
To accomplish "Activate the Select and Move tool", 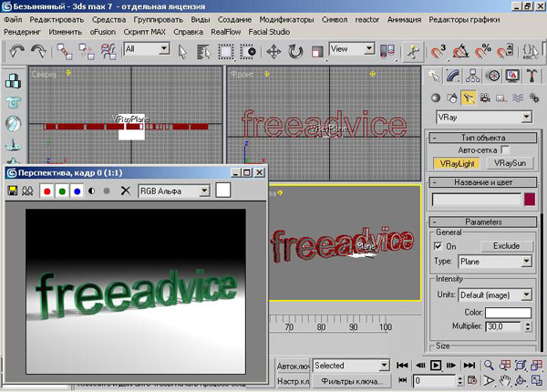I will pos(273,52).
